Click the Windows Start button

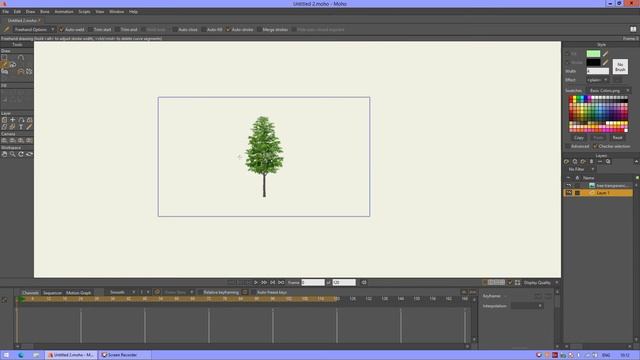6,355
